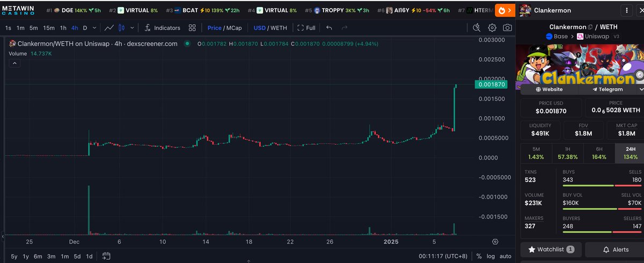Screen dimensions: 644x263
Task: Open the go-to-date calendar icon
Action: tap(106, 256)
